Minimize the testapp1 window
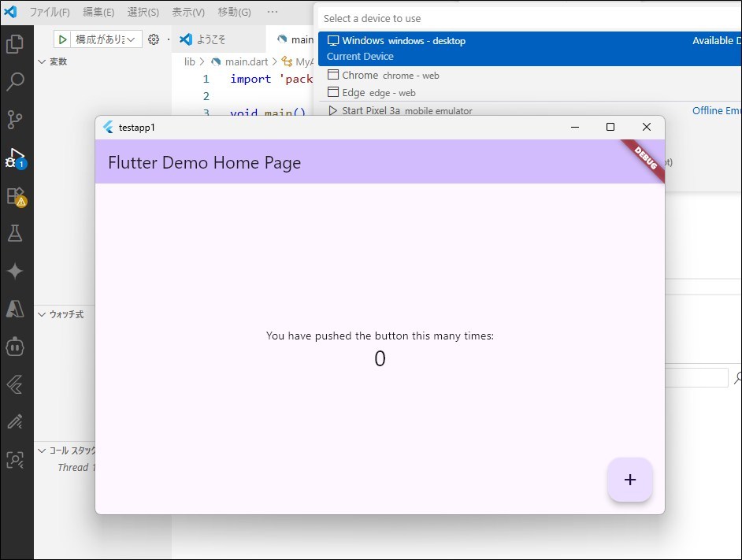 click(x=575, y=127)
